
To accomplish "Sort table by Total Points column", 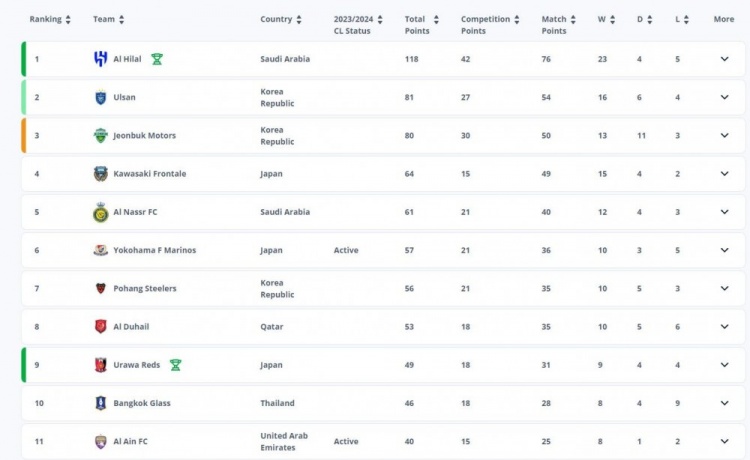I will 419,24.
